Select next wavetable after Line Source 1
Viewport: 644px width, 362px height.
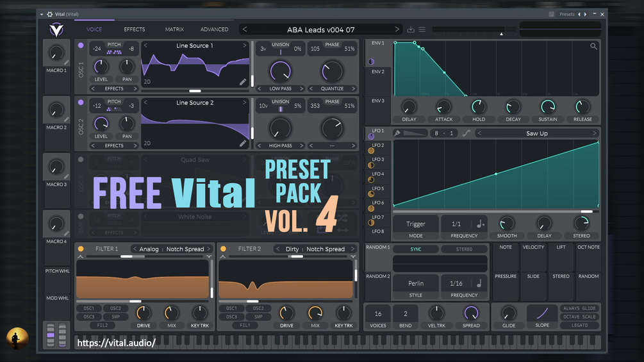[x=244, y=45]
